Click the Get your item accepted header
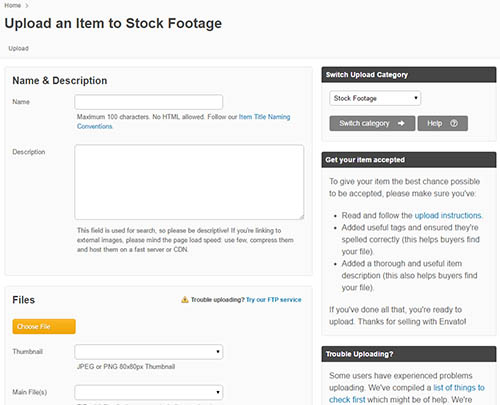This screenshot has width=500, height=405. 409,160
